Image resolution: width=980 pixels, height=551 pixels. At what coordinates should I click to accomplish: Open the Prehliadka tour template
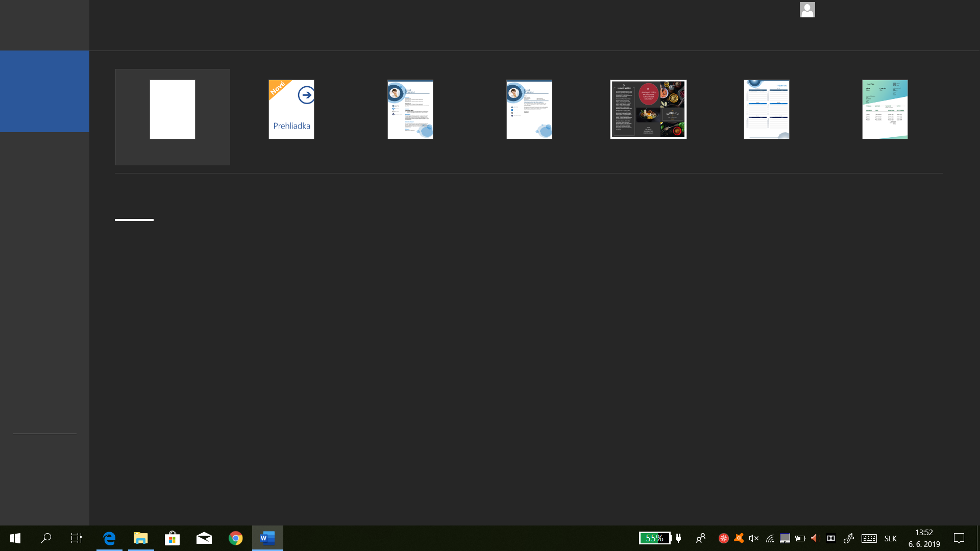291,110
